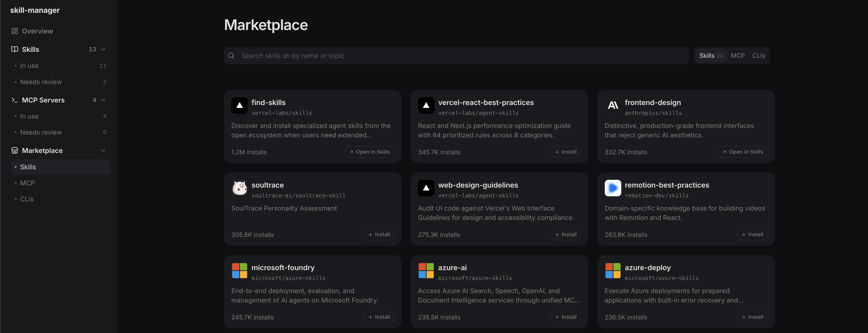The height and width of the screenshot is (333, 868).
Task: Click the remotion-best-practices blue logo
Action: click(x=613, y=188)
